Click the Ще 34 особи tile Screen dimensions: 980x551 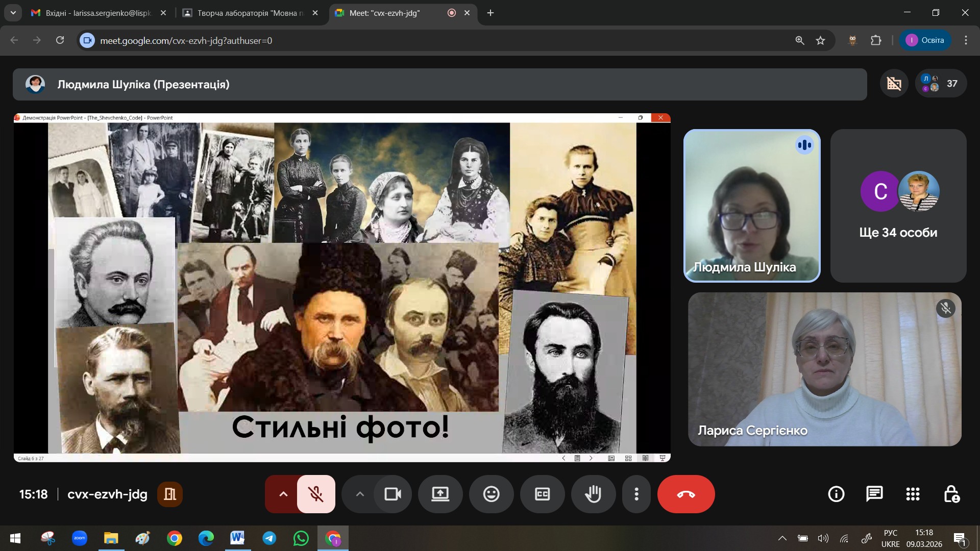coord(898,206)
